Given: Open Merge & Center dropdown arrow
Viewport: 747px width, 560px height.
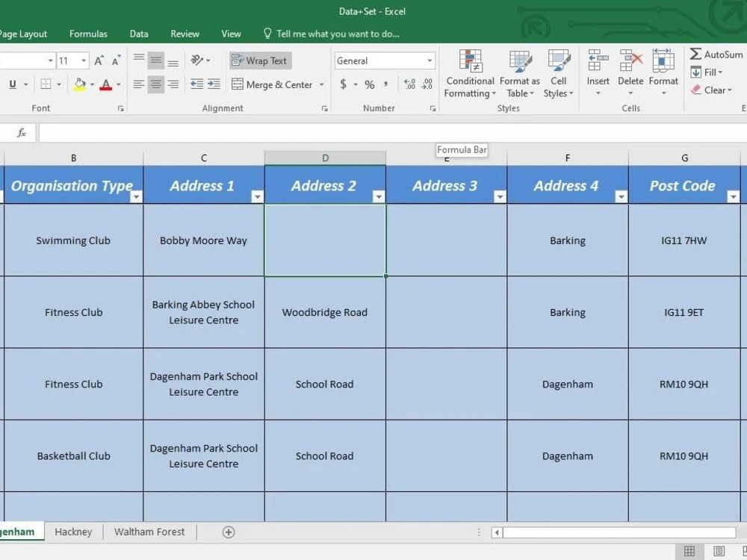Looking at the screenshot, I should pos(322,84).
